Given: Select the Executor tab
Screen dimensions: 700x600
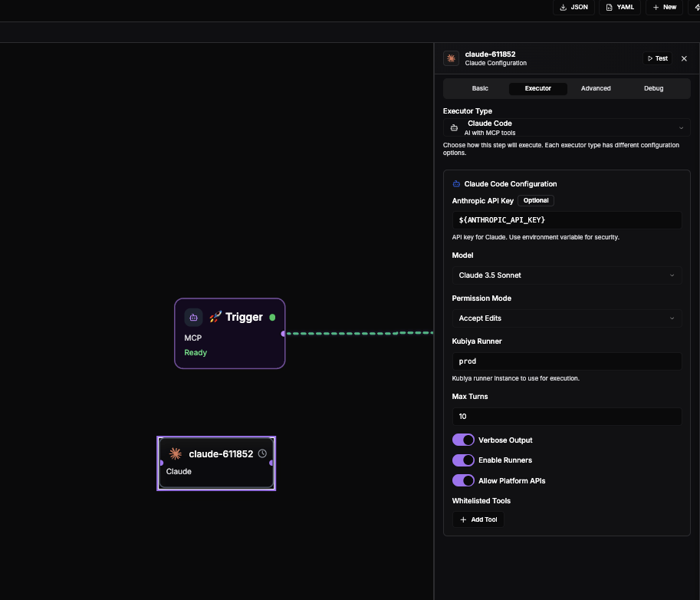Looking at the screenshot, I should (538, 88).
